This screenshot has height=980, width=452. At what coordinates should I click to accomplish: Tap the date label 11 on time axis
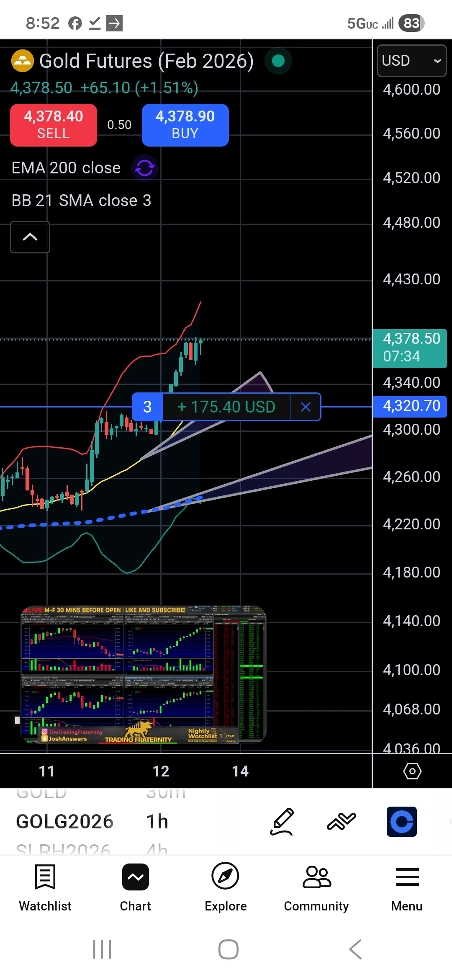[47, 771]
